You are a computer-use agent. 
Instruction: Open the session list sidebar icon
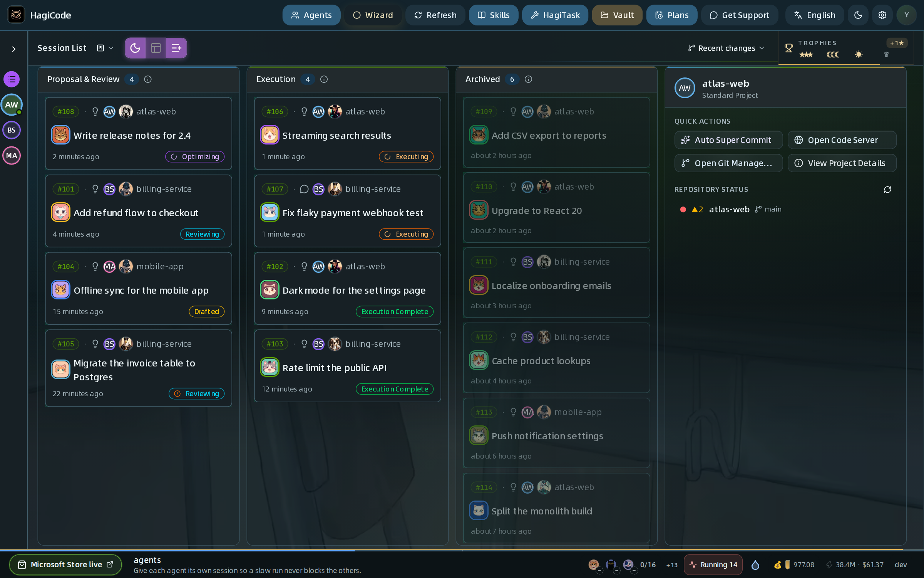(12, 79)
